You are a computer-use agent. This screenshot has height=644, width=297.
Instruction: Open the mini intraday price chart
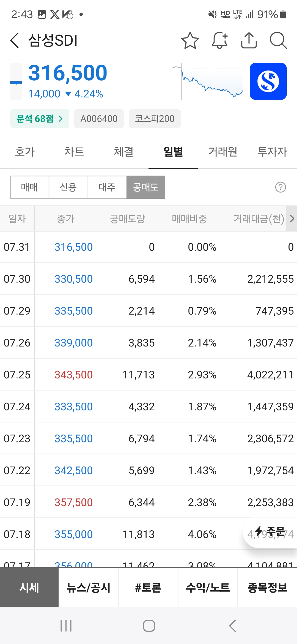(208, 81)
